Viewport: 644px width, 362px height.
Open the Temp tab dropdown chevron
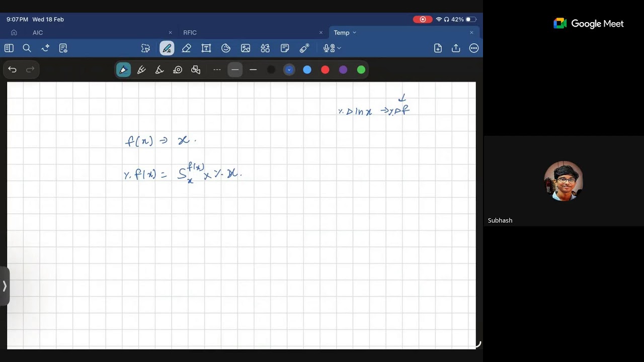[x=354, y=33]
